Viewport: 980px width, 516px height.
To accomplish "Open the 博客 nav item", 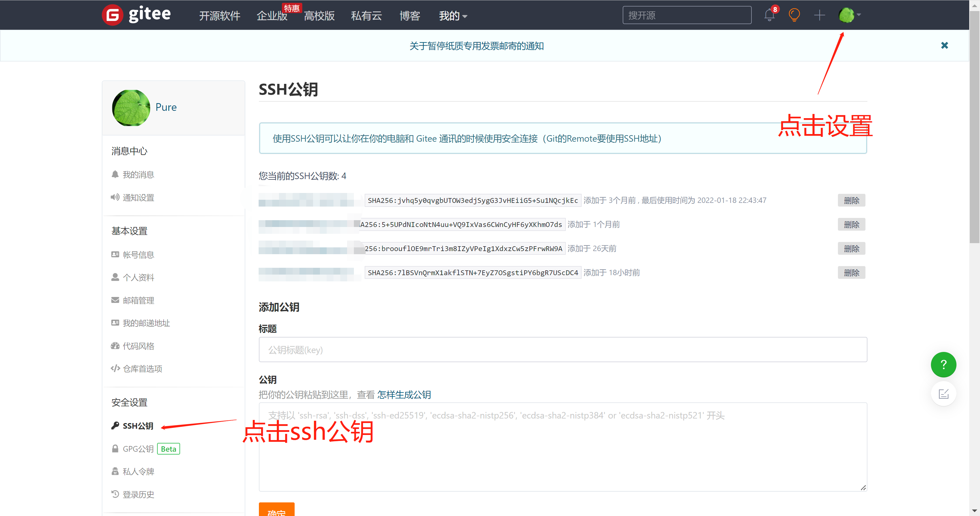I will 410,16.
